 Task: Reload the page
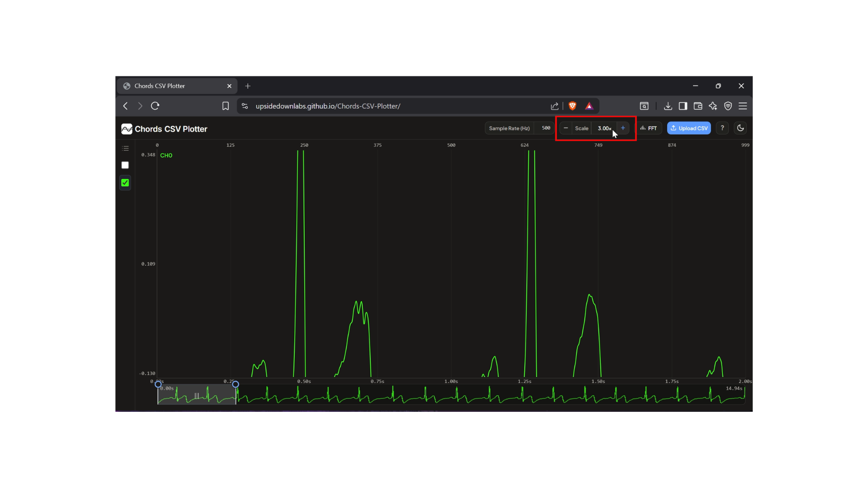[x=155, y=106]
